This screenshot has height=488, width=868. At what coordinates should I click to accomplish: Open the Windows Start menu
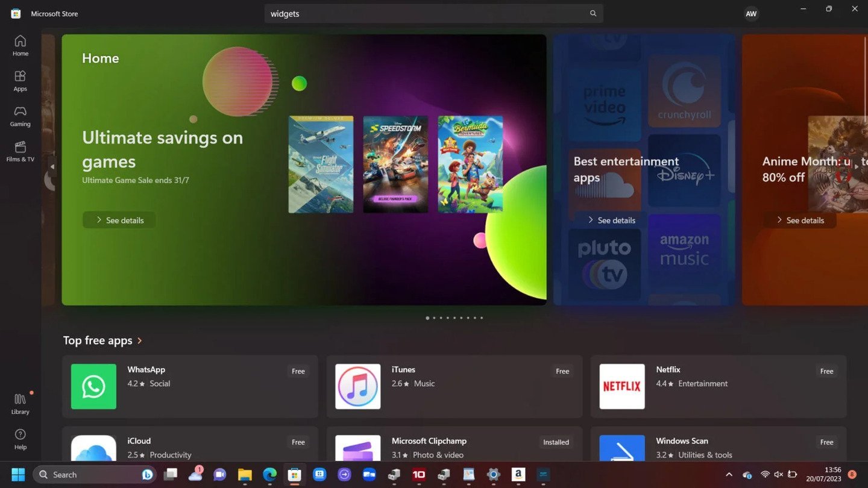point(18,474)
